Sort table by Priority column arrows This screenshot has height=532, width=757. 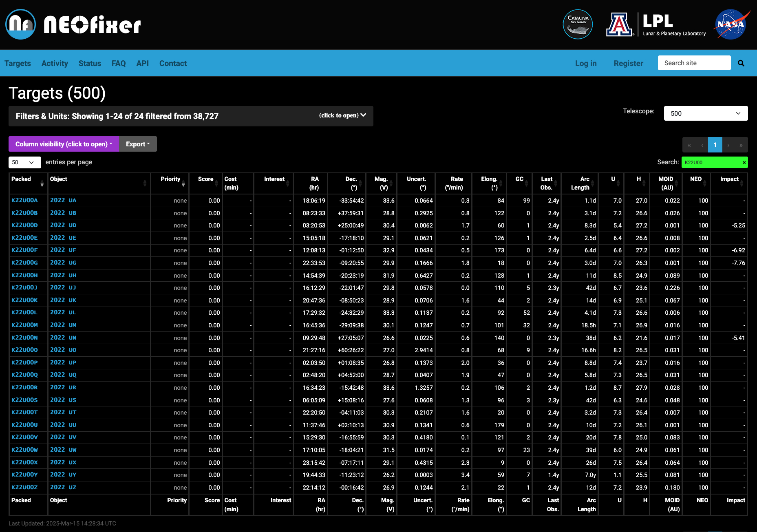click(183, 183)
